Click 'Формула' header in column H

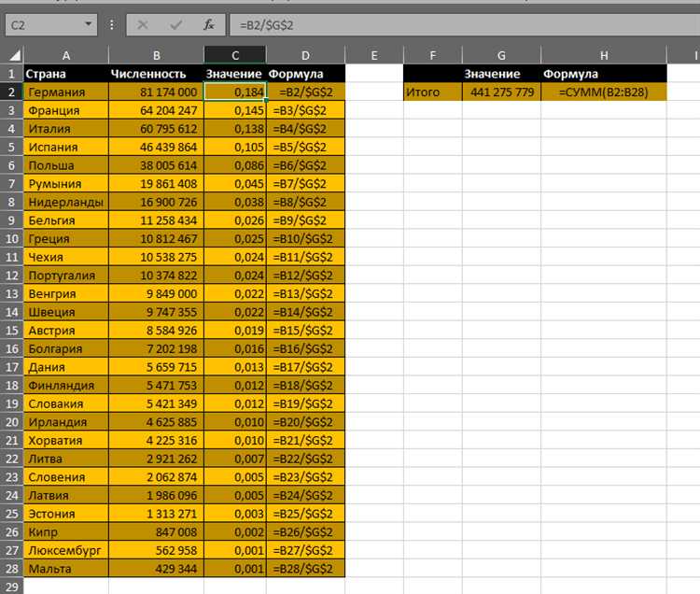604,74
